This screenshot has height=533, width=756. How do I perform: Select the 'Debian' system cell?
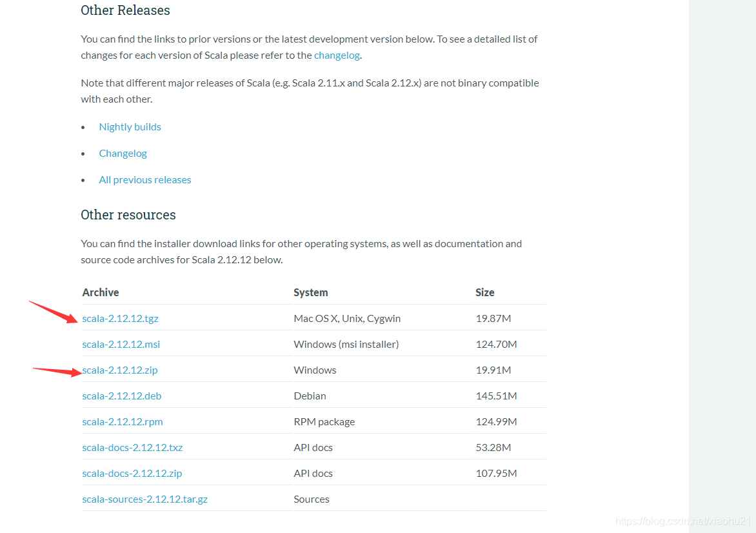(310, 396)
